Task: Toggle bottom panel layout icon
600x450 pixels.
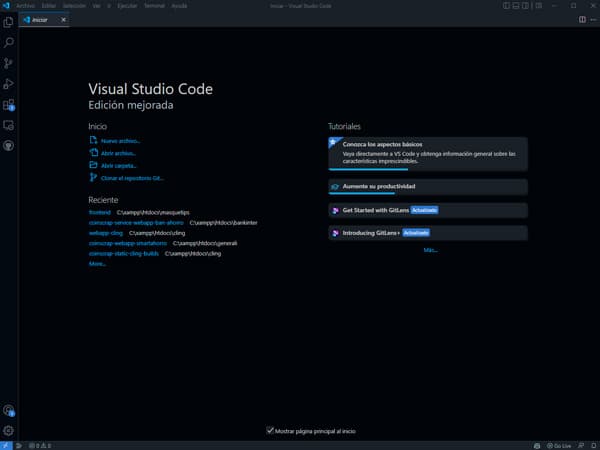Action: click(516, 6)
